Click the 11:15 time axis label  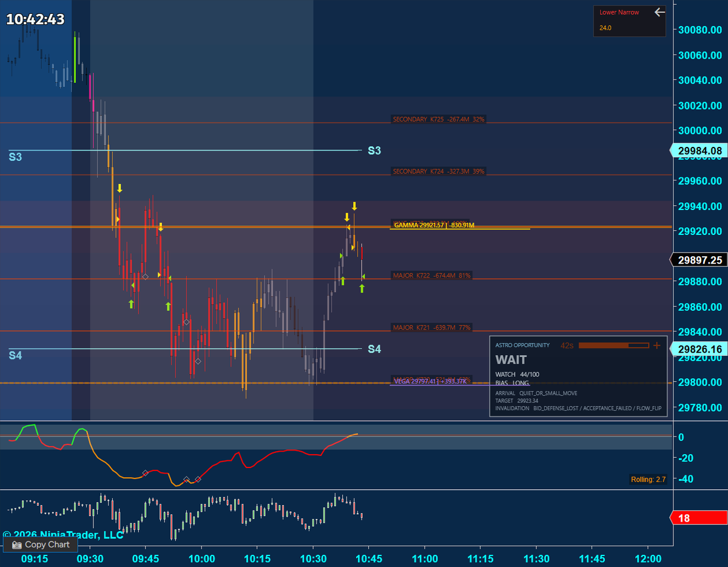[x=480, y=559]
